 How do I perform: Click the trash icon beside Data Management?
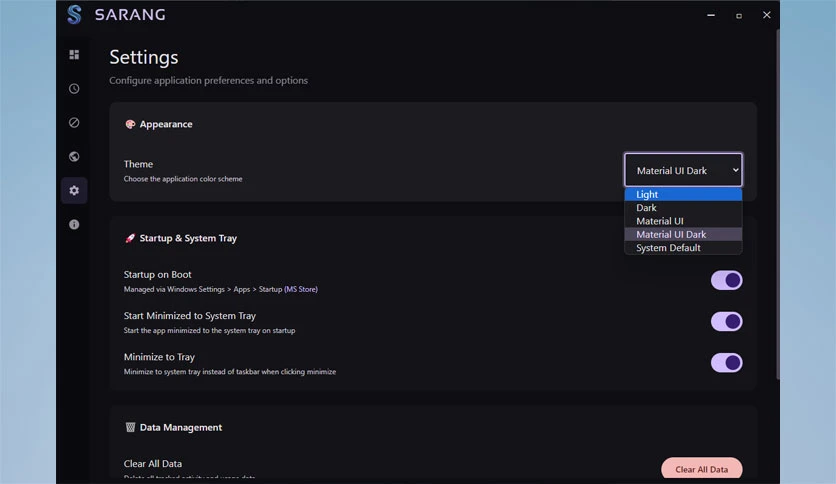pos(130,427)
